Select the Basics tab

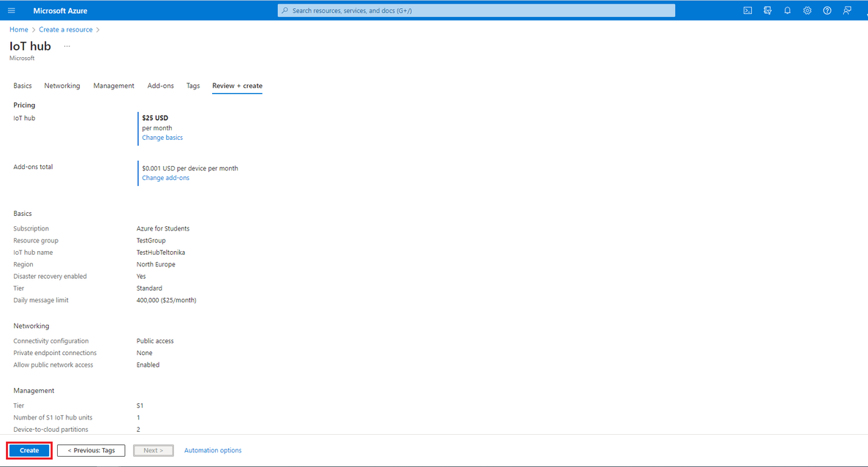[x=22, y=86]
